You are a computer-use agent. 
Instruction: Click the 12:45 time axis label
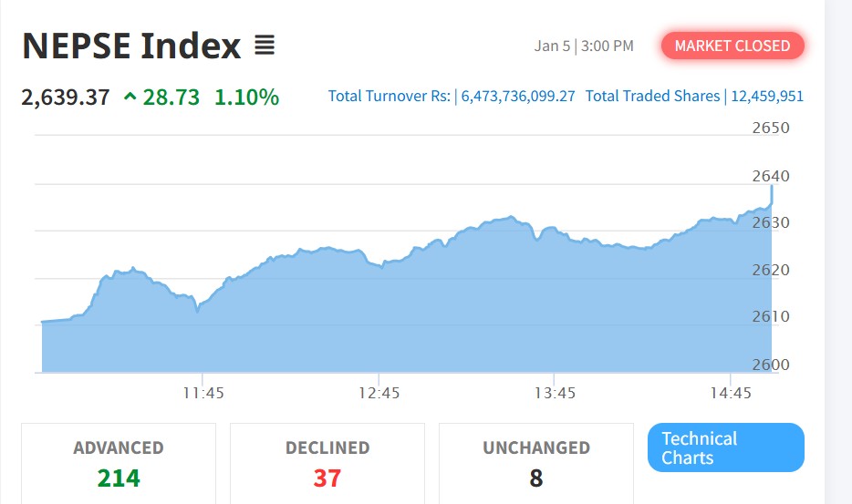tap(379, 393)
